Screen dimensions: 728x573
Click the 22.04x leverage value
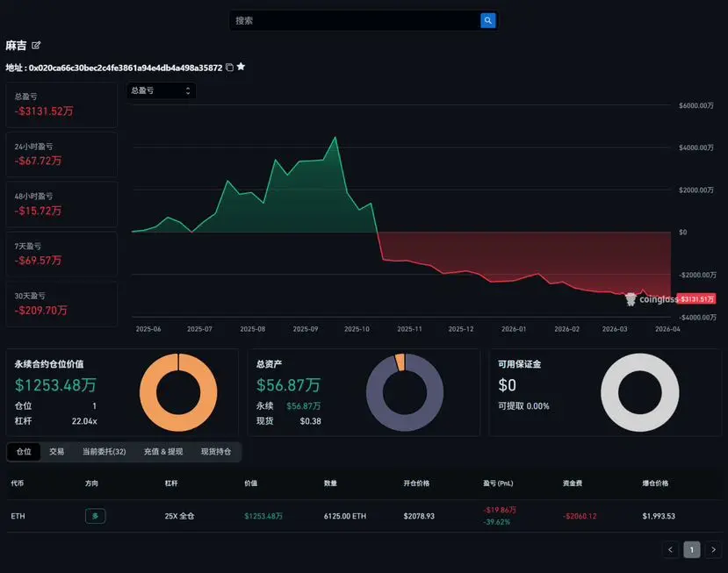(x=84, y=421)
